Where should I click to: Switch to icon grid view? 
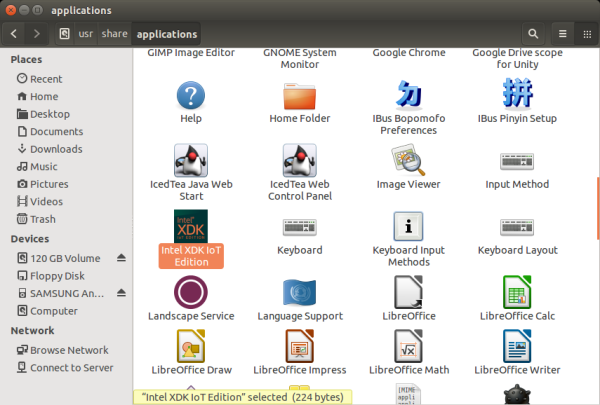(587, 34)
